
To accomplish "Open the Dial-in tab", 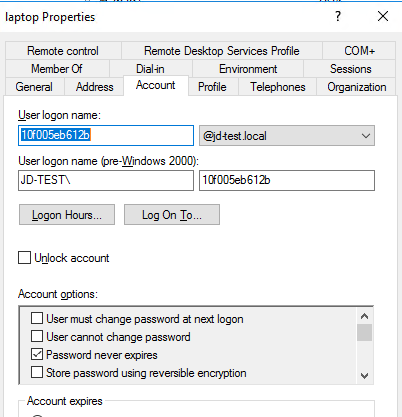I will [150, 69].
